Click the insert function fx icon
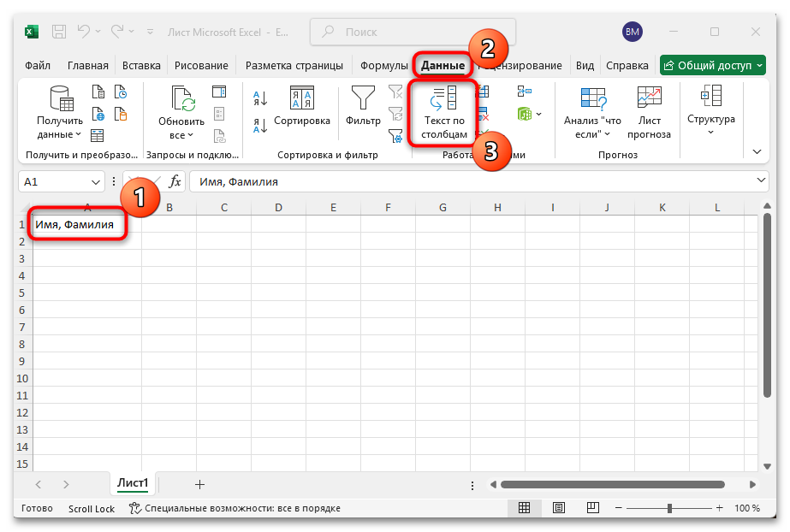Image resolution: width=790 pixels, height=532 pixels. (x=175, y=181)
